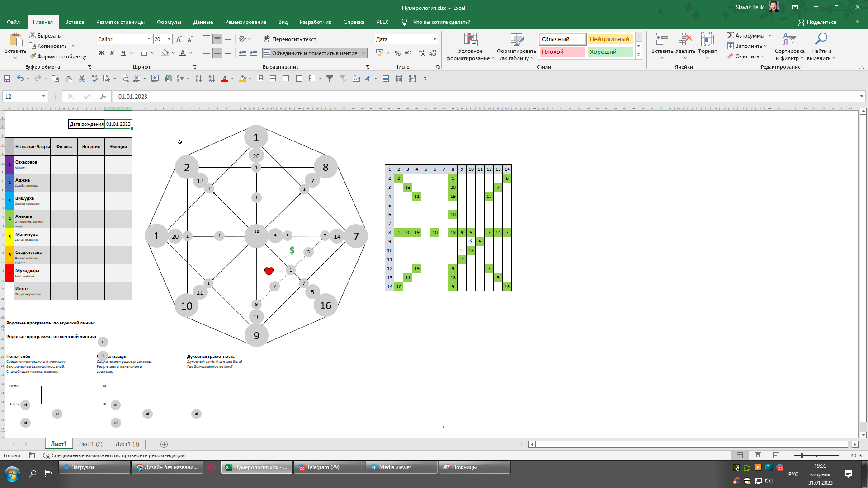Toggle middle vertical alignment
868x488 pixels.
click(x=217, y=39)
